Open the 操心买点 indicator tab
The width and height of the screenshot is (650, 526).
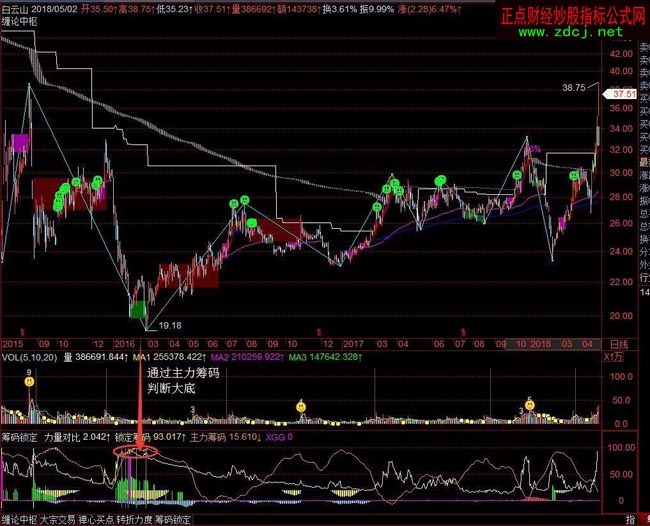point(99,520)
